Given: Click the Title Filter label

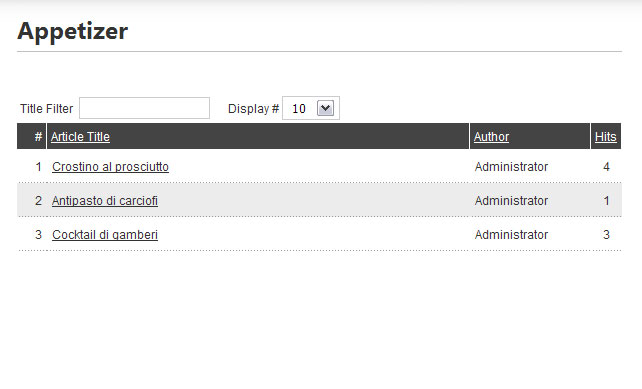Looking at the screenshot, I should click(46, 109).
